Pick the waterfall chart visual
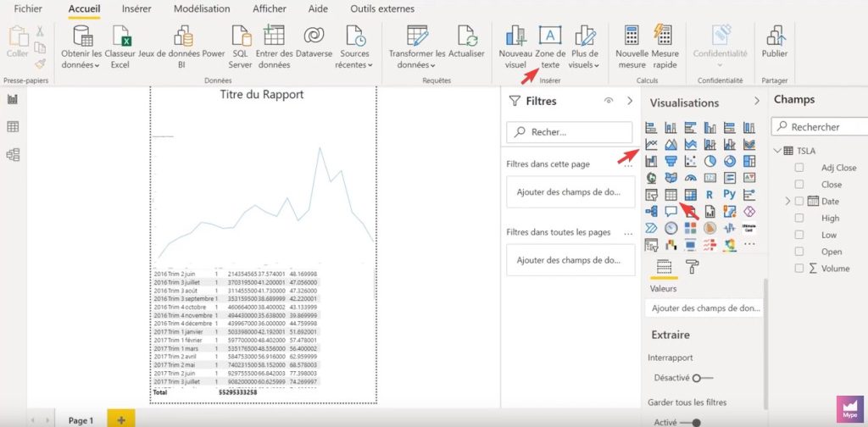868x427 pixels. pyautogui.click(x=652, y=161)
